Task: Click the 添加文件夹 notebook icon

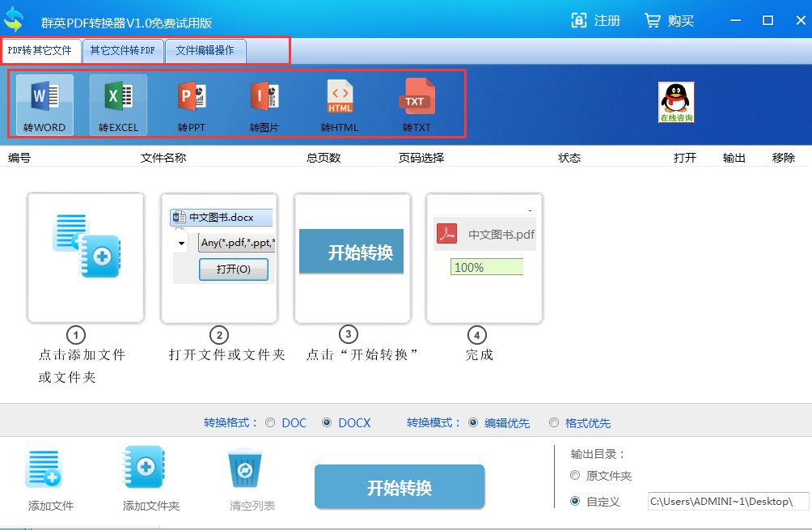Action: [x=144, y=467]
